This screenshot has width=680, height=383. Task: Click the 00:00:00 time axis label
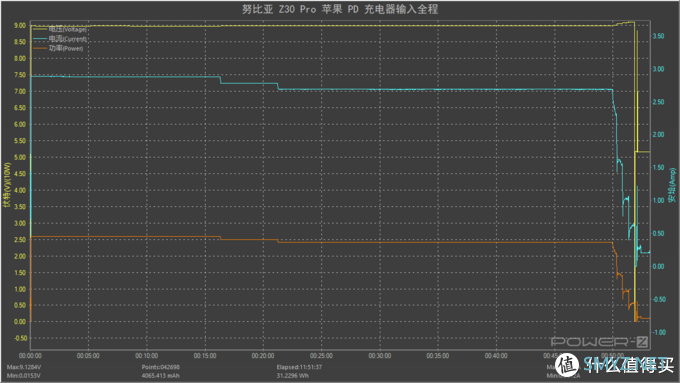pos(30,356)
